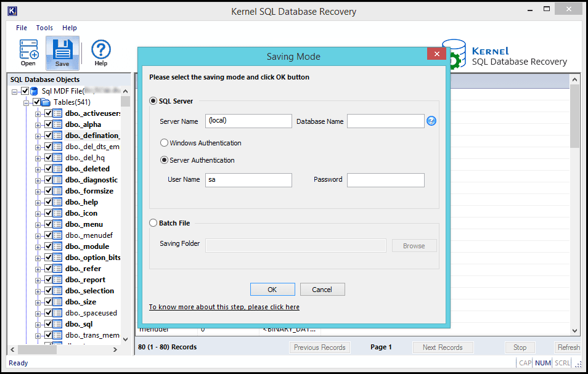Uncheck the Tables(541) checkbox
Screen dimensions: 588x374
(x=37, y=102)
